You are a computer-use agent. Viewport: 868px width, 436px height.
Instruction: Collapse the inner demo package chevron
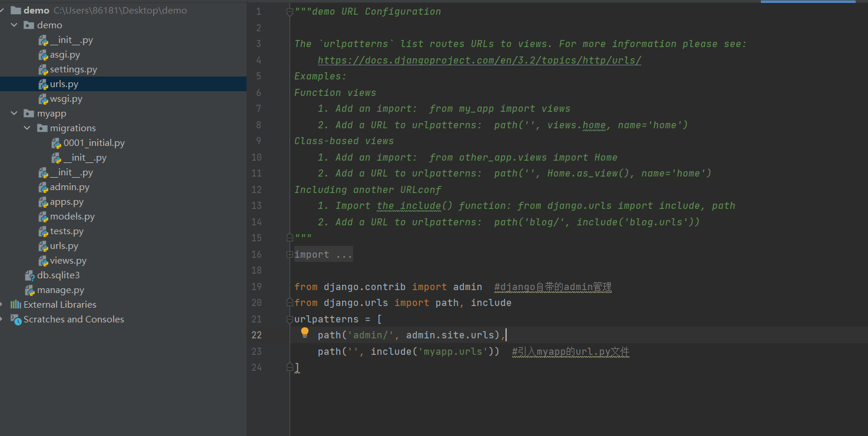click(14, 25)
